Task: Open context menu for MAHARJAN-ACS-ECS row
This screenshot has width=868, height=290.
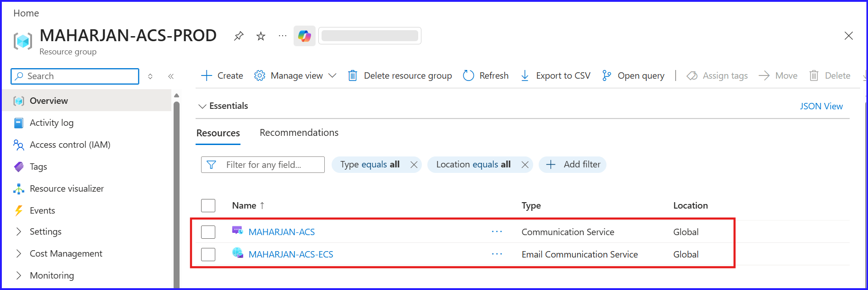Action: click(497, 254)
